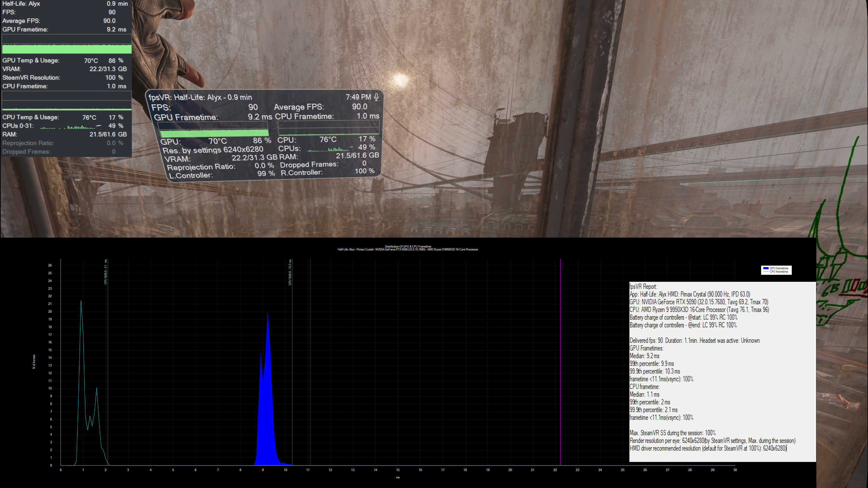Screen dimensions: 868x488
Task: Click '99.9th percentile: 10.3 ms' in report
Action: click(x=655, y=372)
